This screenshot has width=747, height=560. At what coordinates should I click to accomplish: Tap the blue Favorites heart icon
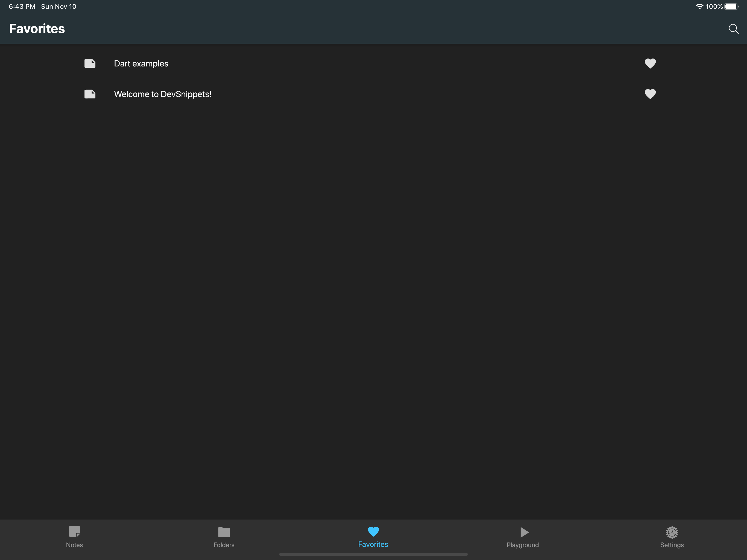click(x=373, y=531)
